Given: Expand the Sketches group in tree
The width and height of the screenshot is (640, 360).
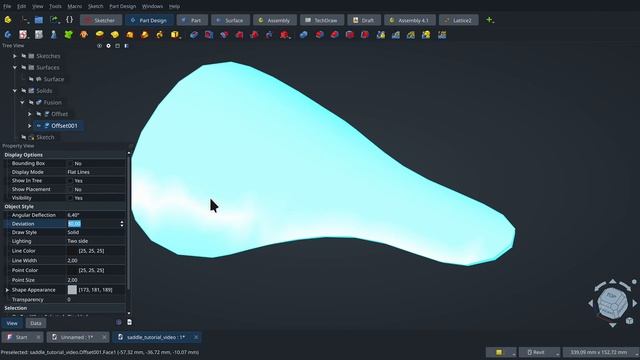Looking at the screenshot, I should [15, 56].
